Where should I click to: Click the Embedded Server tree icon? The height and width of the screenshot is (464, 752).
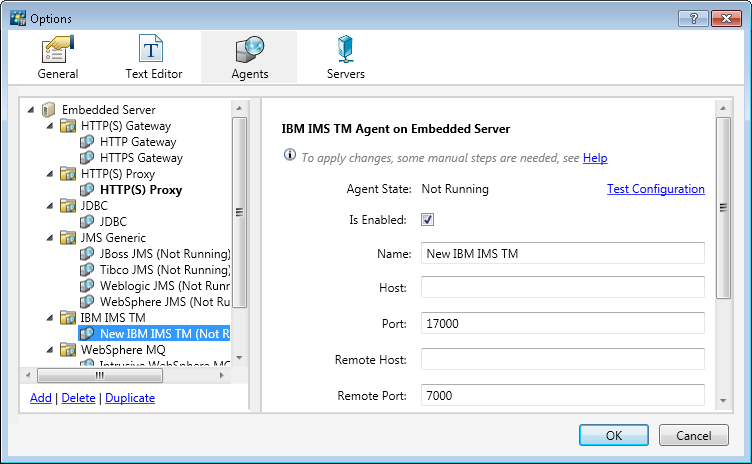(48, 110)
